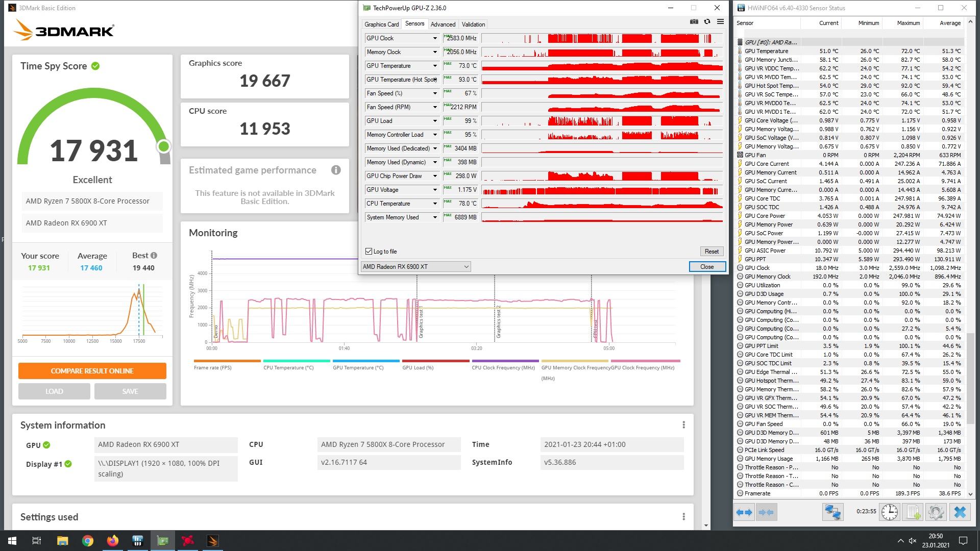Click HWiNFO logging sheet icon
Screen dimensions: 980x551
click(x=913, y=512)
